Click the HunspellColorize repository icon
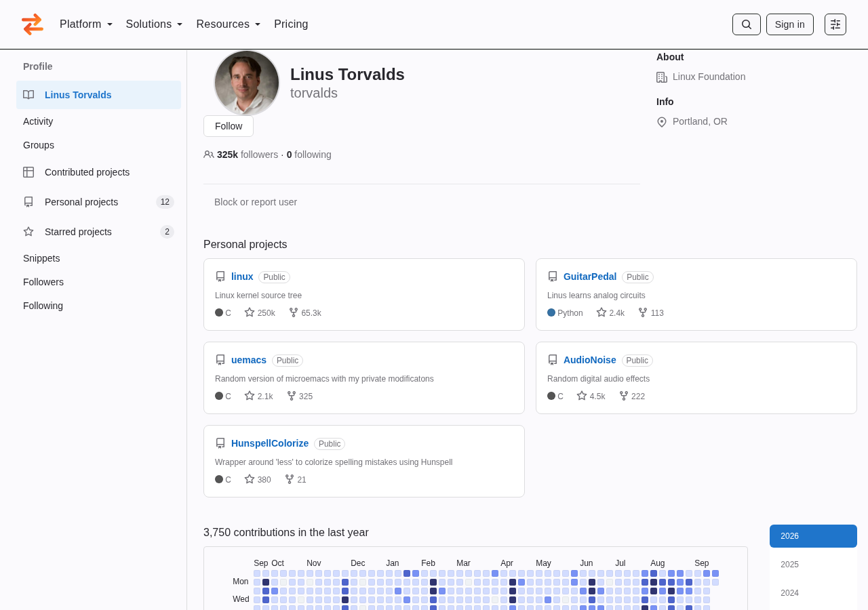 220,443
